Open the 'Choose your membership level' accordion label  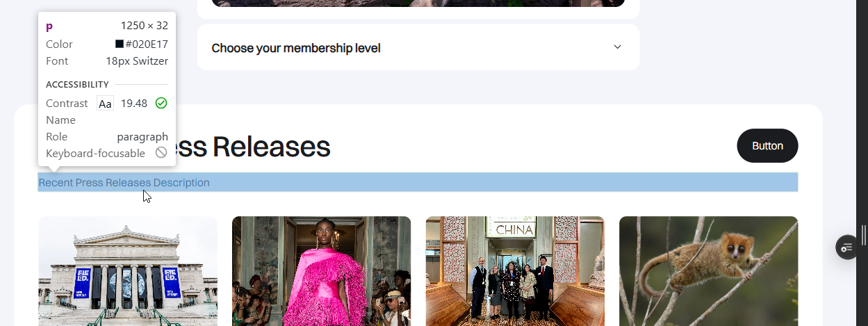pos(296,48)
